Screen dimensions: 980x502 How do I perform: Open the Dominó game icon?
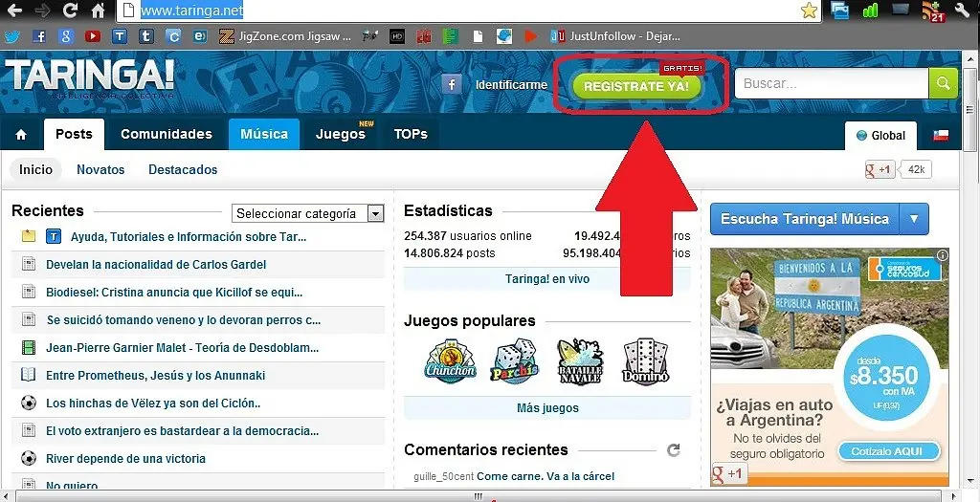[x=646, y=361]
